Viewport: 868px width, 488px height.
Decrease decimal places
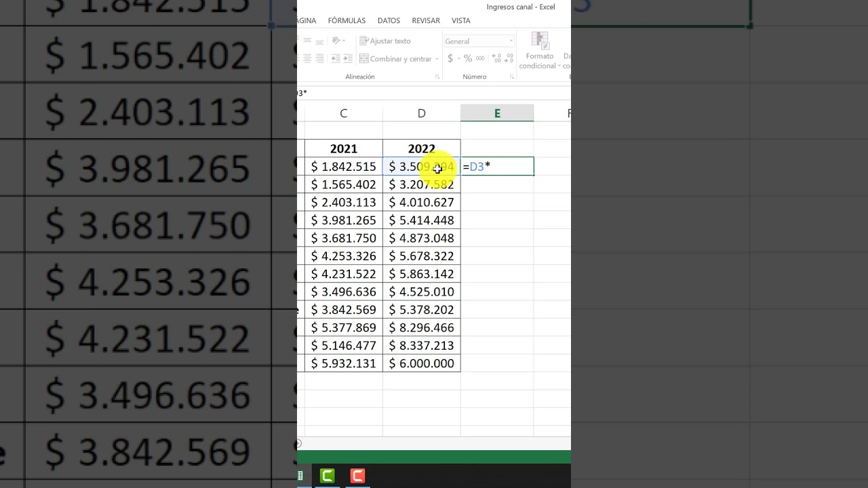[510, 59]
